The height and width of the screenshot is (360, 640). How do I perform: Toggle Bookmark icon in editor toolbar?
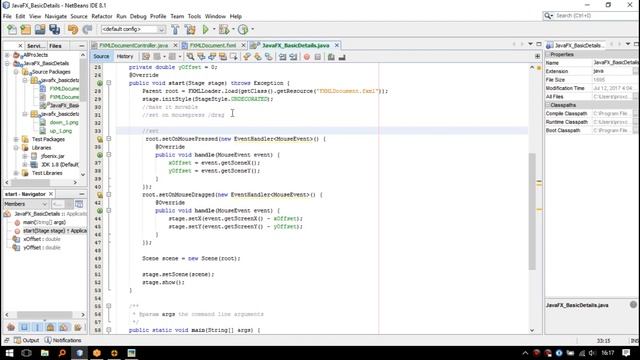[269, 57]
